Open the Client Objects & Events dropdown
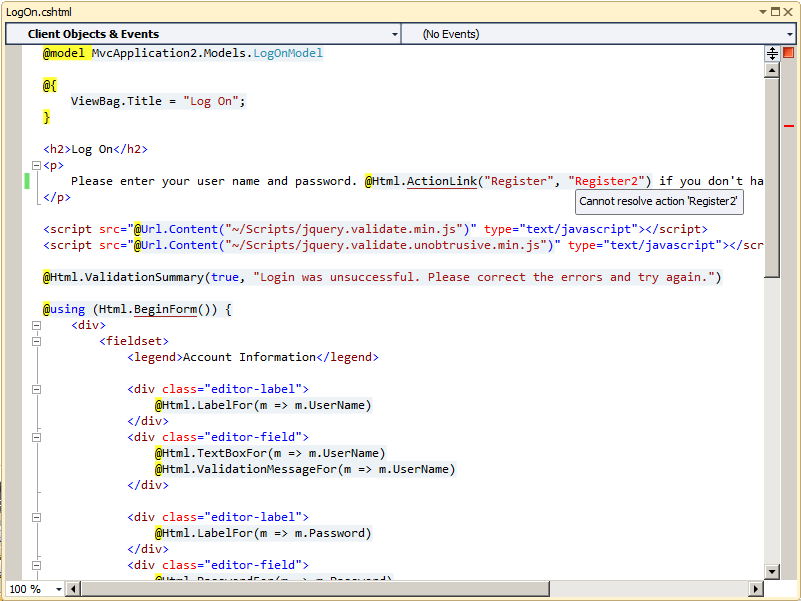The width and height of the screenshot is (801, 601). point(395,34)
